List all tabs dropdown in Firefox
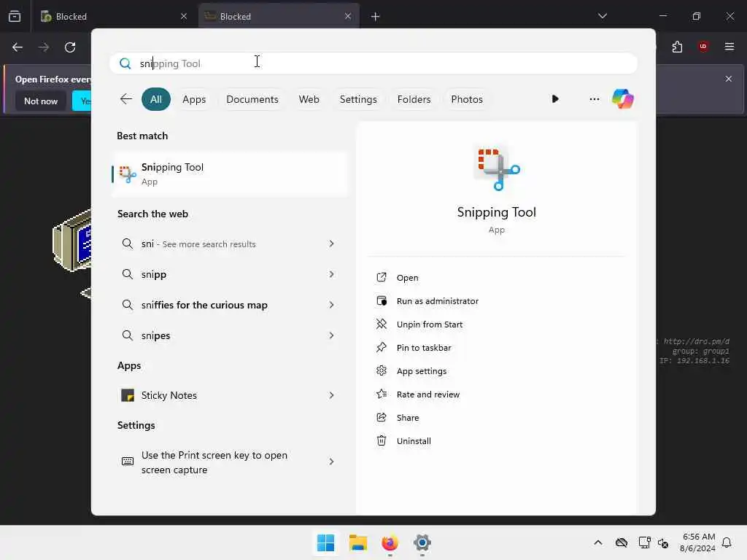The height and width of the screenshot is (560, 747). tap(602, 16)
